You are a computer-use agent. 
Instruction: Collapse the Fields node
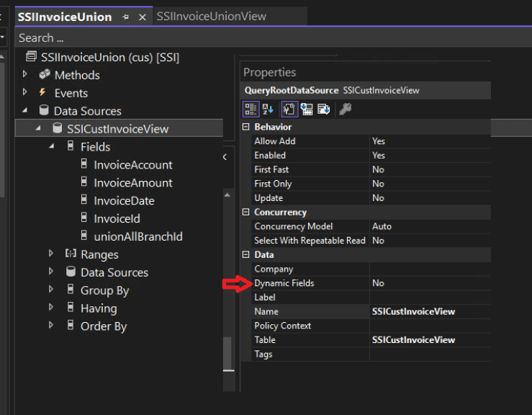coord(51,147)
